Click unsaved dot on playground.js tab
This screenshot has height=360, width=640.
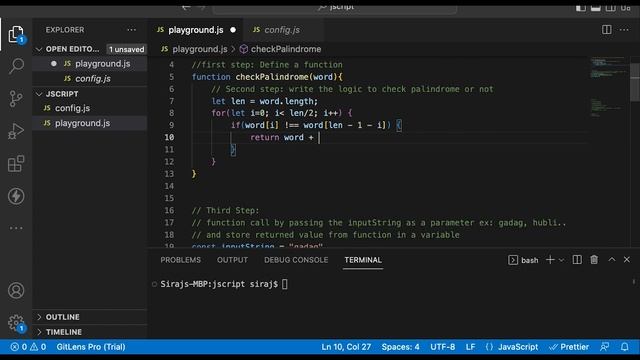tap(233, 30)
